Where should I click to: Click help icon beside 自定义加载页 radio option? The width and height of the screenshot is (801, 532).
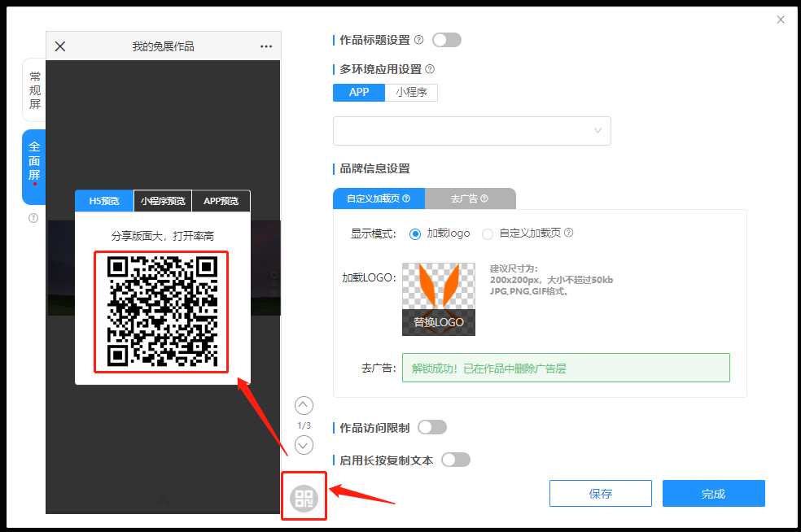(568, 233)
